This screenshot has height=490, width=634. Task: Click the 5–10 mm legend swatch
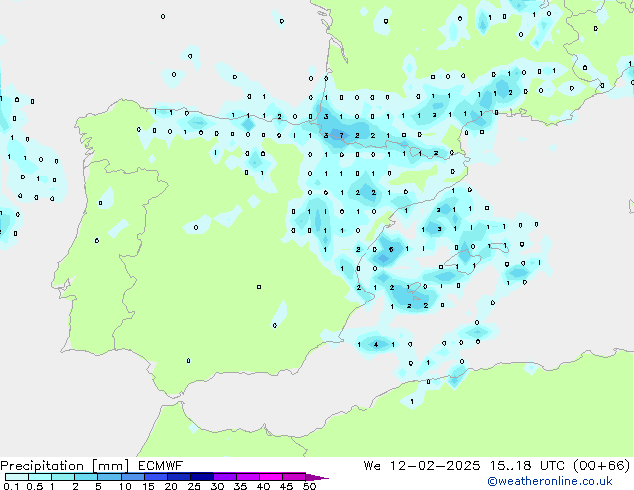coord(109,477)
